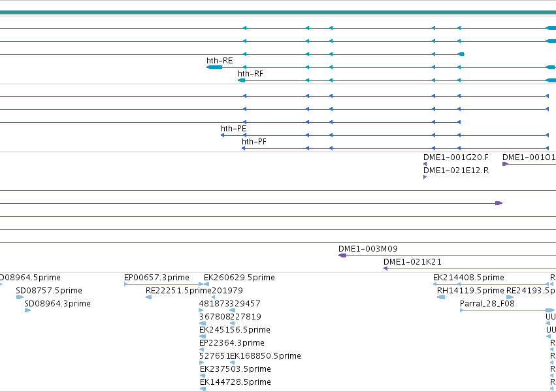
Task: Click the DME1-021K21 feature label
Action: 412,262
